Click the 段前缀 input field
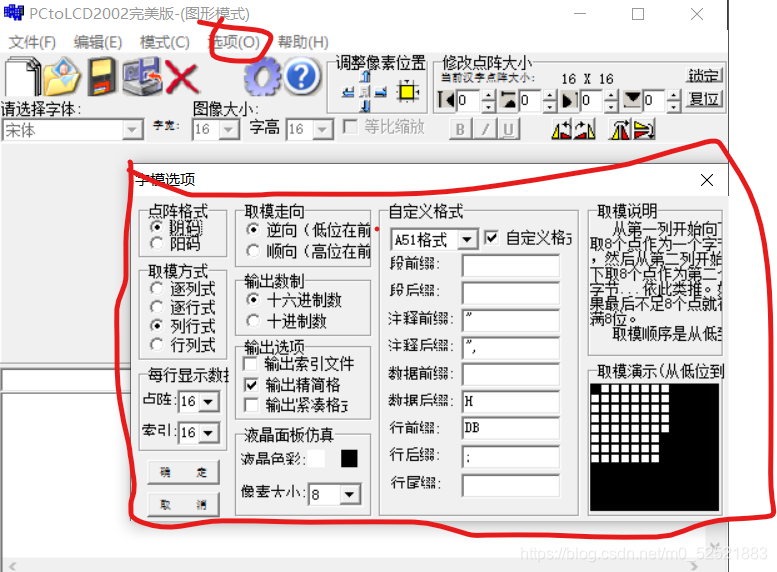777x572 pixels. [x=510, y=266]
